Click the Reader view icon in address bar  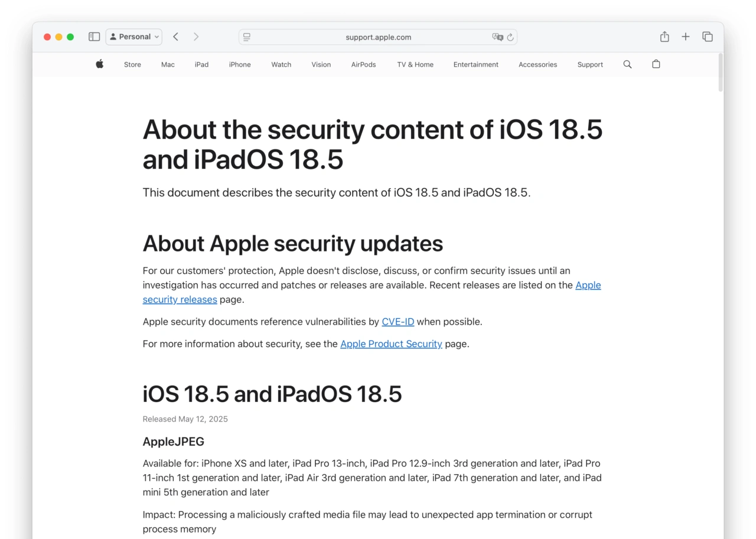pyautogui.click(x=247, y=37)
